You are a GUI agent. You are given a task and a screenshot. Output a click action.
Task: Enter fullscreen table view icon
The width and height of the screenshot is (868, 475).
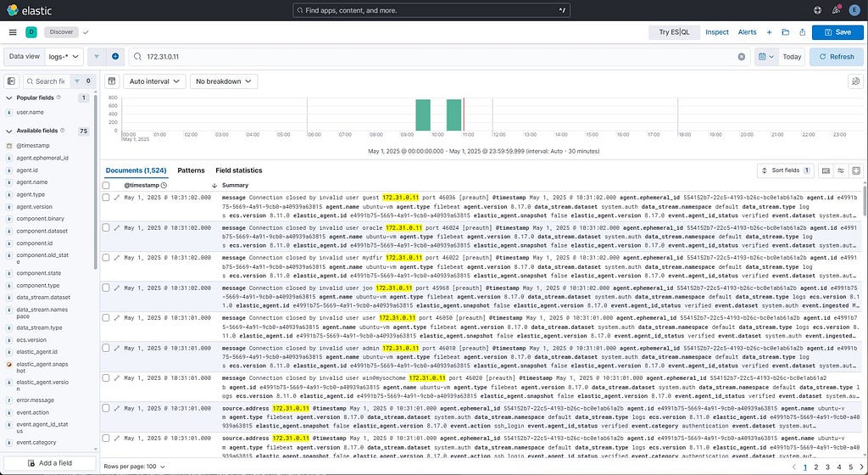[x=856, y=170]
